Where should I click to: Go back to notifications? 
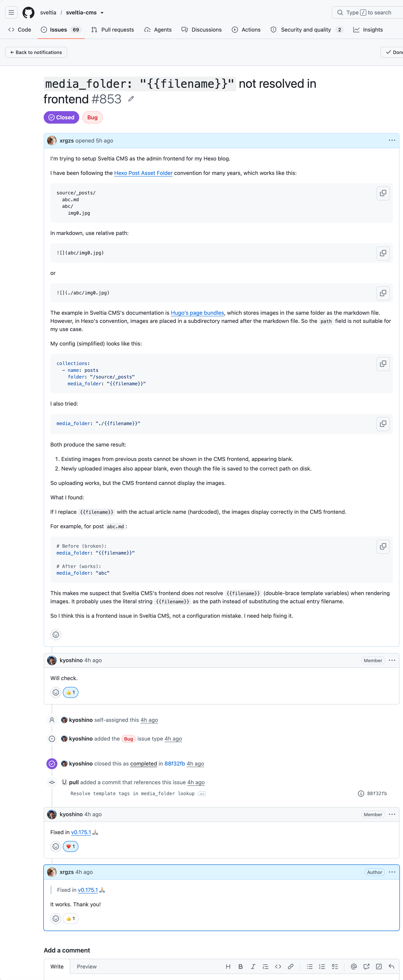pyautogui.click(x=36, y=52)
